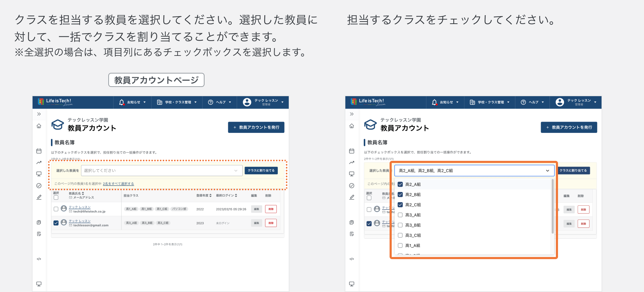Click the 2名をすべて選択する link
644x292 pixels.
[118, 184]
